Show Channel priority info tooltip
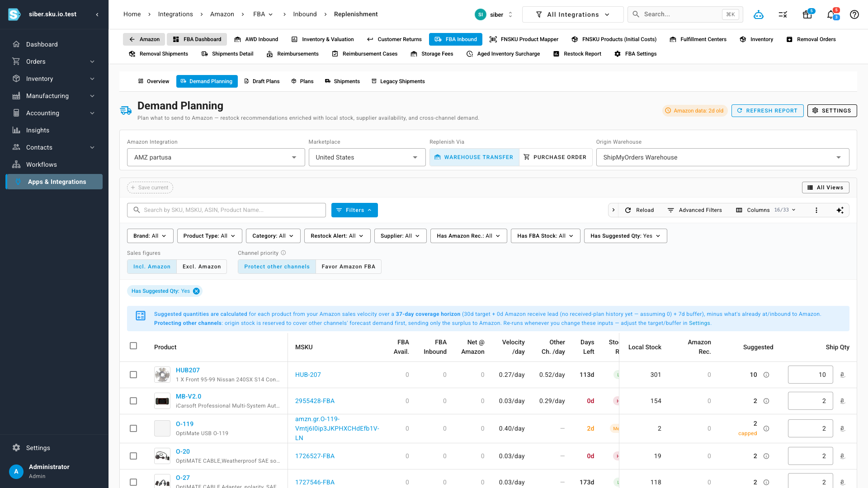 283,253
